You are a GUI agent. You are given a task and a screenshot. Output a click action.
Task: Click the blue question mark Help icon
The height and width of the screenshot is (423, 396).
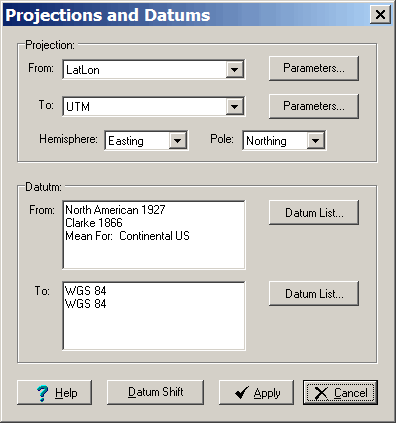pos(42,393)
